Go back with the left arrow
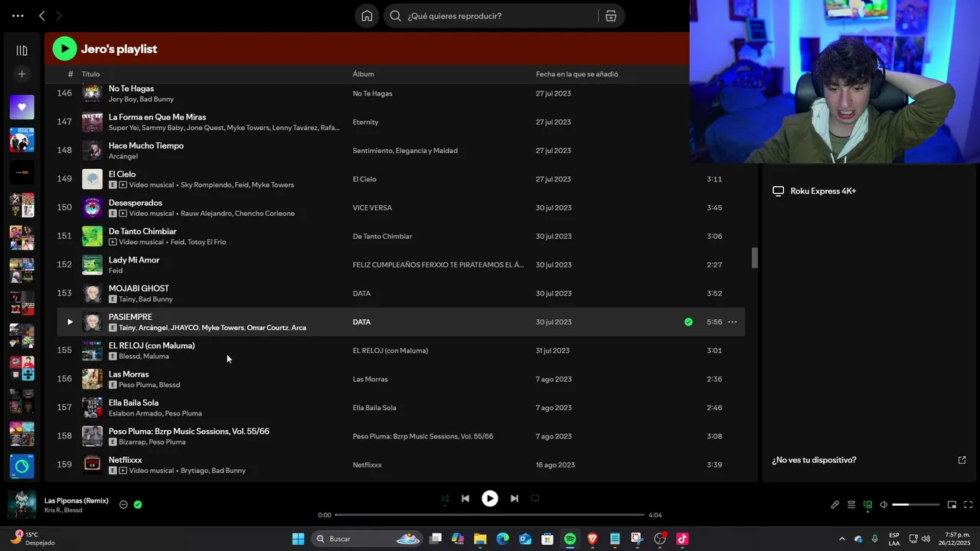This screenshot has height=551, width=980. pyautogui.click(x=42, y=15)
